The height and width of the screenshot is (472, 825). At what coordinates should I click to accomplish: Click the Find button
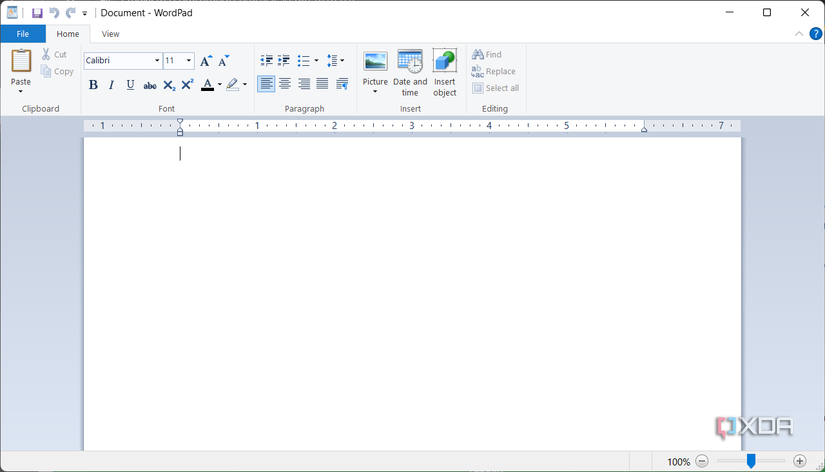487,54
